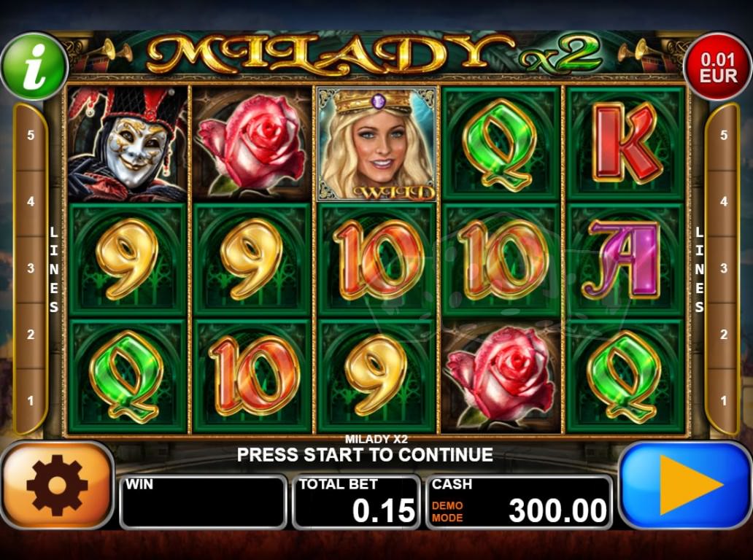Viewport: 753px width, 560px height.
Task: Click the jester mask symbol
Action: pyautogui.click(x=127, y=144)
